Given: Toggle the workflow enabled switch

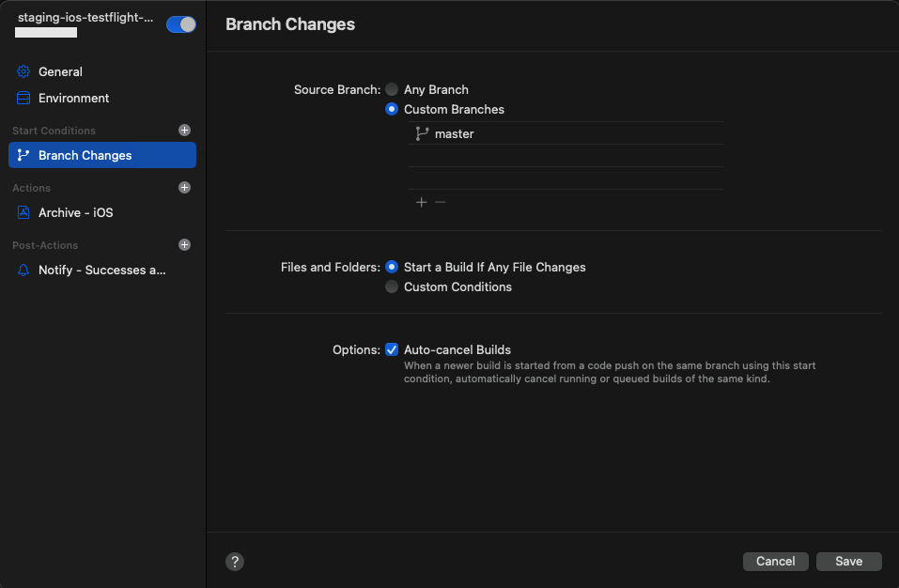Looking at the screenshot, I should 180,25.
